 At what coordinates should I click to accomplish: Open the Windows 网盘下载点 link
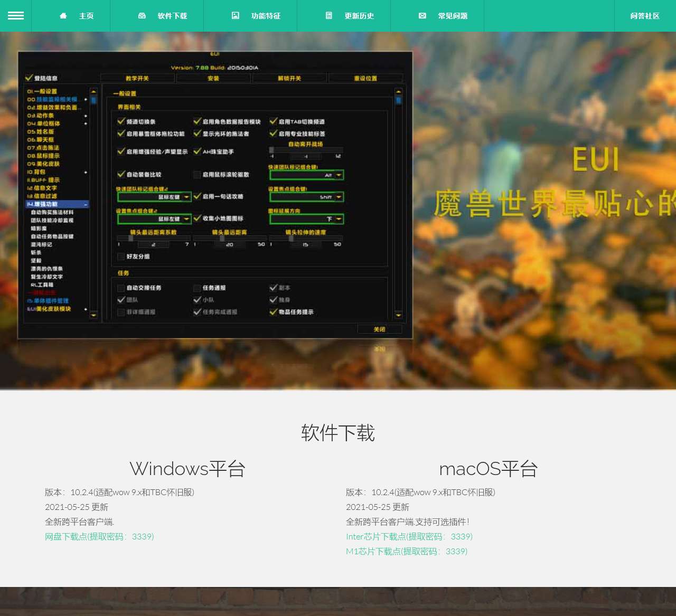(x=99, y=536)
